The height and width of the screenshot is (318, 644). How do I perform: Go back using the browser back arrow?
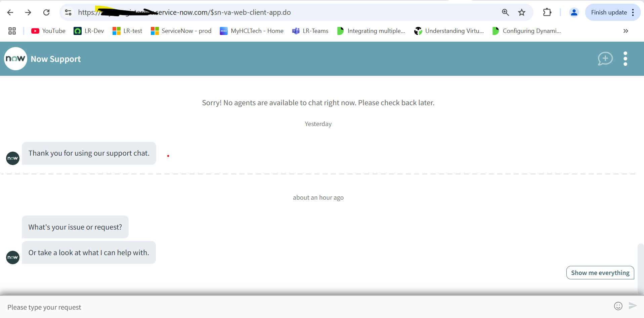point(10,12)
